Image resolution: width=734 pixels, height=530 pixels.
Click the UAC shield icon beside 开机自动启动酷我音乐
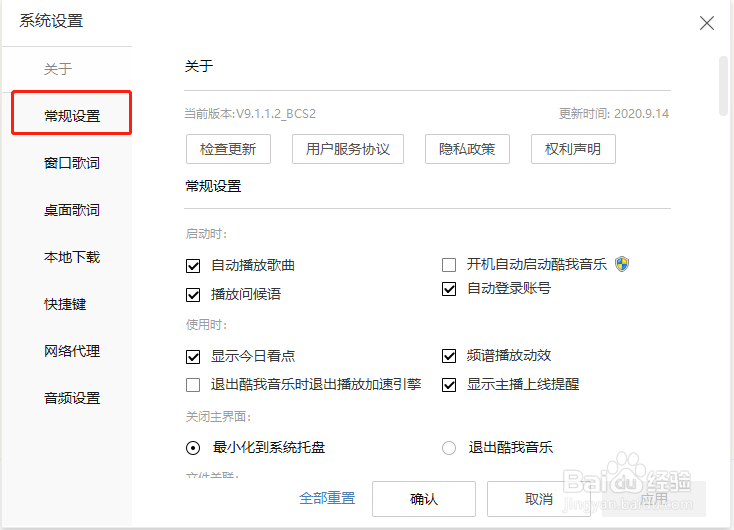[x=622, y=264]
